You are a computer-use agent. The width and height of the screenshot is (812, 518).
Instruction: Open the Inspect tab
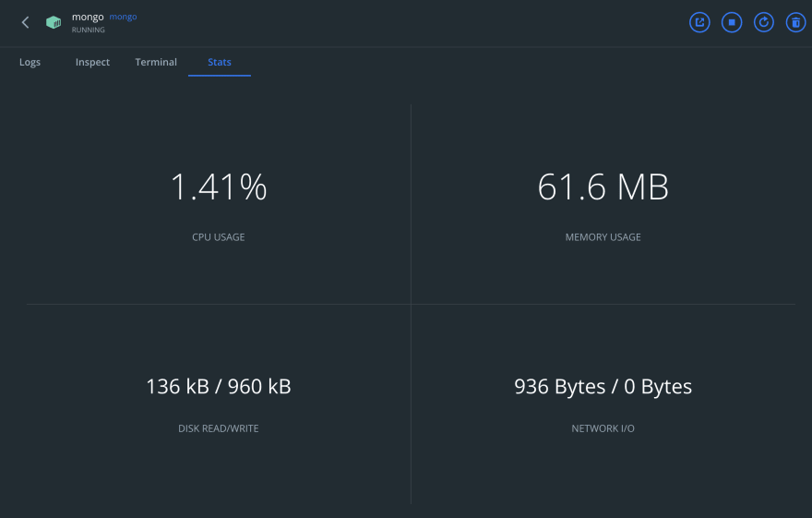click(x=92, y=62)
